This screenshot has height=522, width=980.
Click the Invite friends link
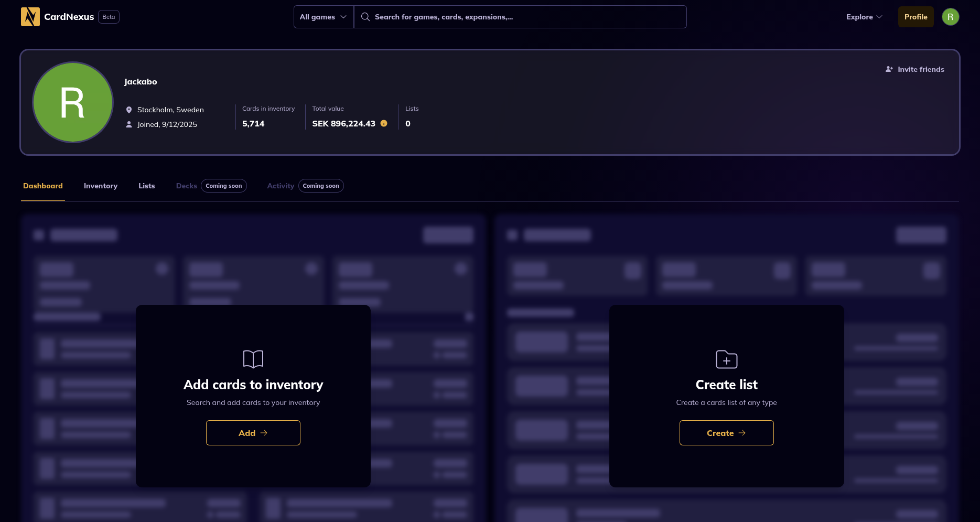click(920, 69)
